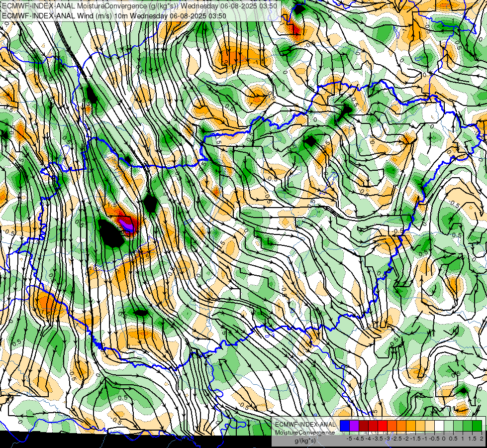This screenshot has height=448, width=487.
Task: Click the legend tick value -2
Action: click(x=406, y=439)
